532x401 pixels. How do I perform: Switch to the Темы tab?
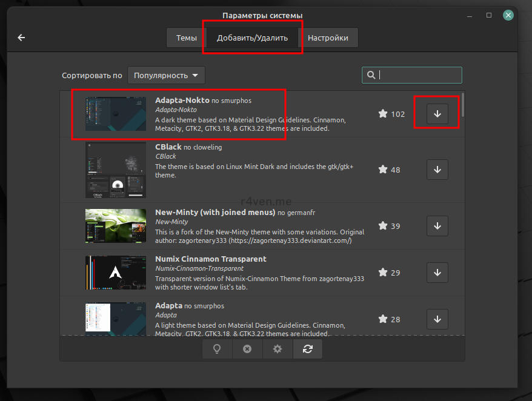(186, 38)
